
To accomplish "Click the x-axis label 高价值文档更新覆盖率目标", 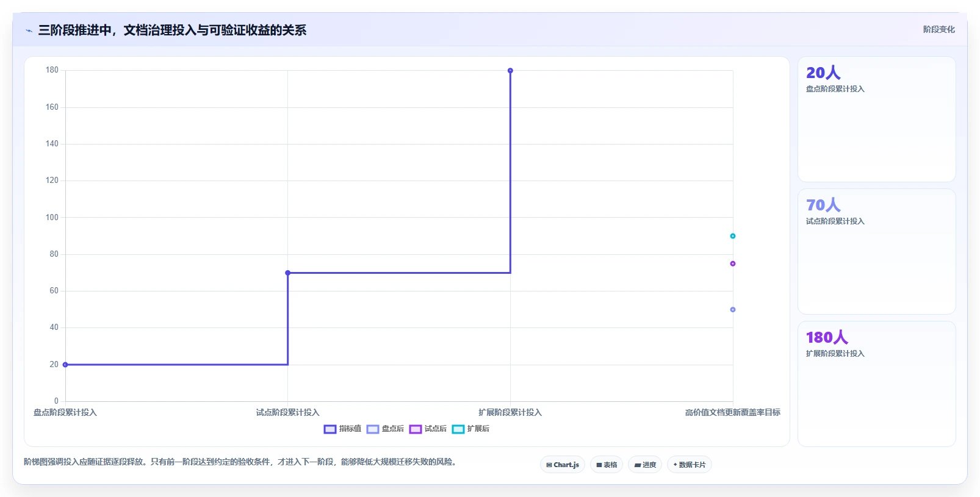I will pos(733,413).
